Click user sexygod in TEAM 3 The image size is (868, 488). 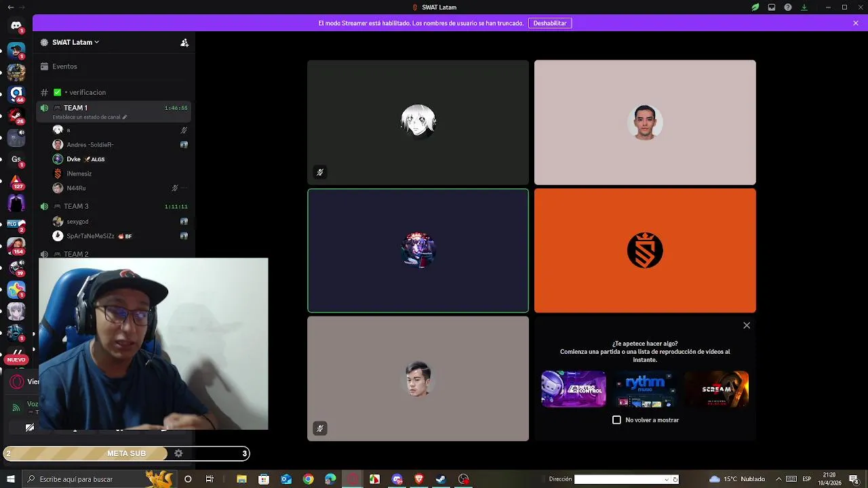77,222
